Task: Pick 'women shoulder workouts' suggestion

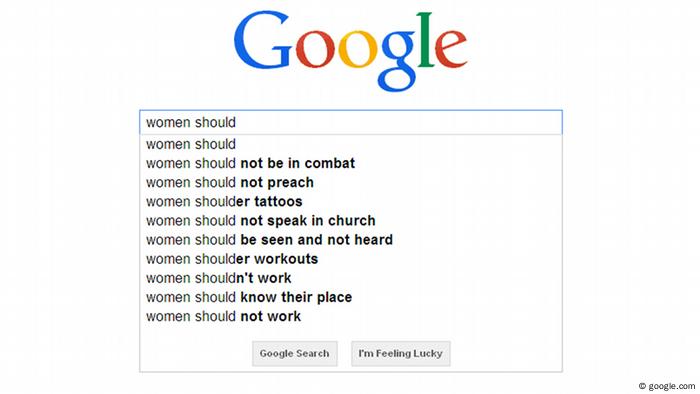Action: coord(351,259)
